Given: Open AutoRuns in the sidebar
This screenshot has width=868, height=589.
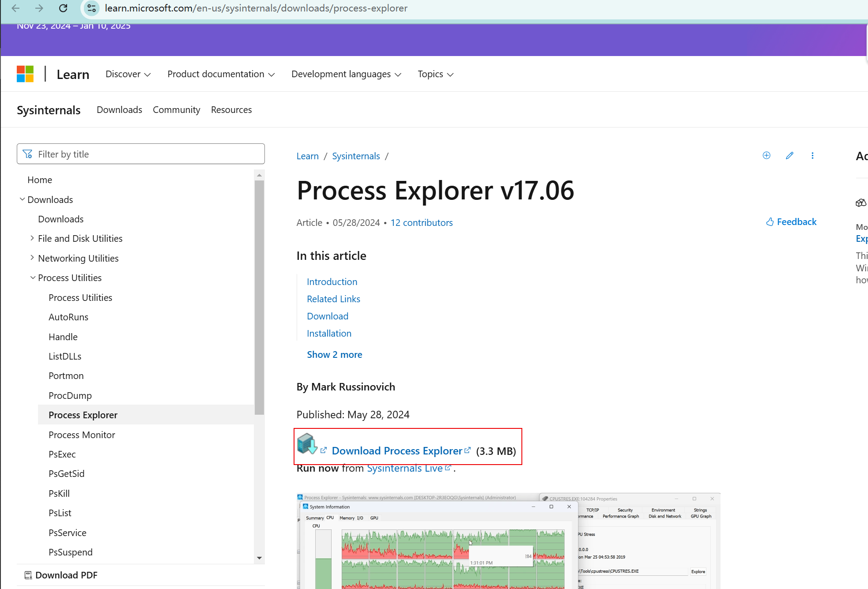Looking at the screenshot, I should (x=68, y=317).
